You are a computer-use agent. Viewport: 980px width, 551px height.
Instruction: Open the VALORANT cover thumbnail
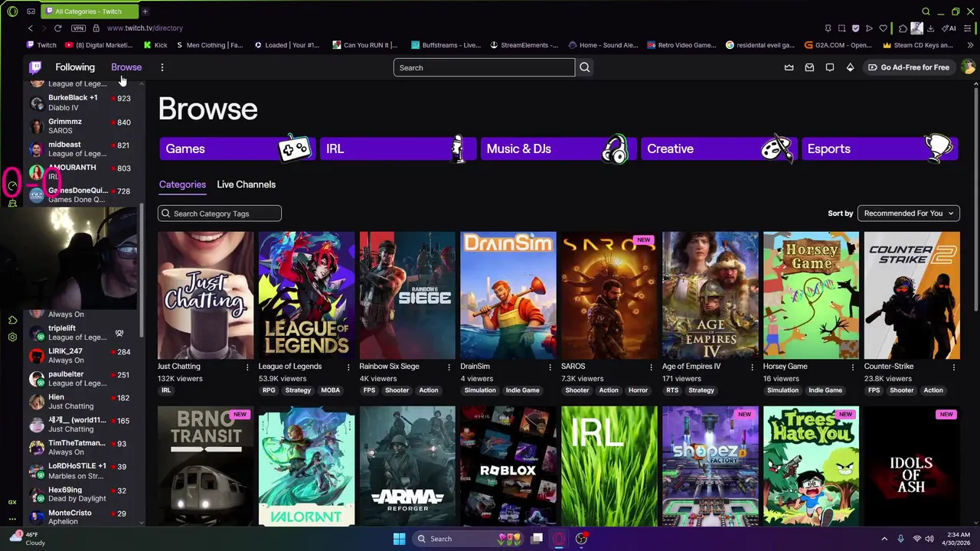(x=306, y=466)
